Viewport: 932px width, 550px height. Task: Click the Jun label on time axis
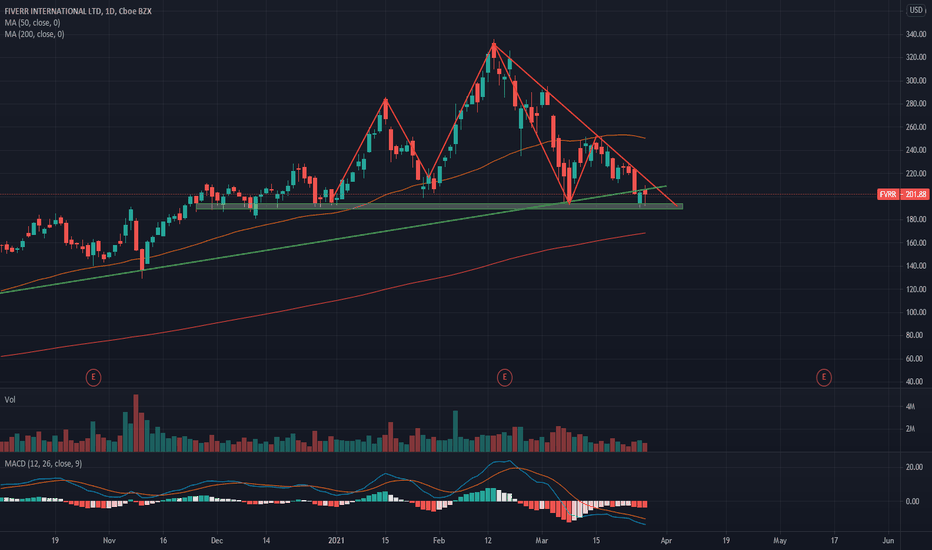coord(888,540)
